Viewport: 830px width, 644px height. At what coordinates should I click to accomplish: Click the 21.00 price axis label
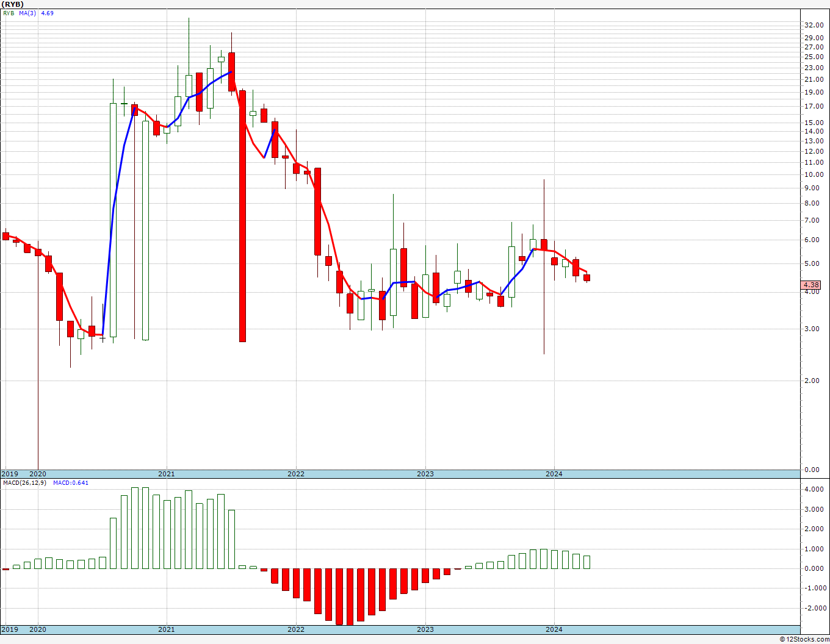tap(814, 79)
